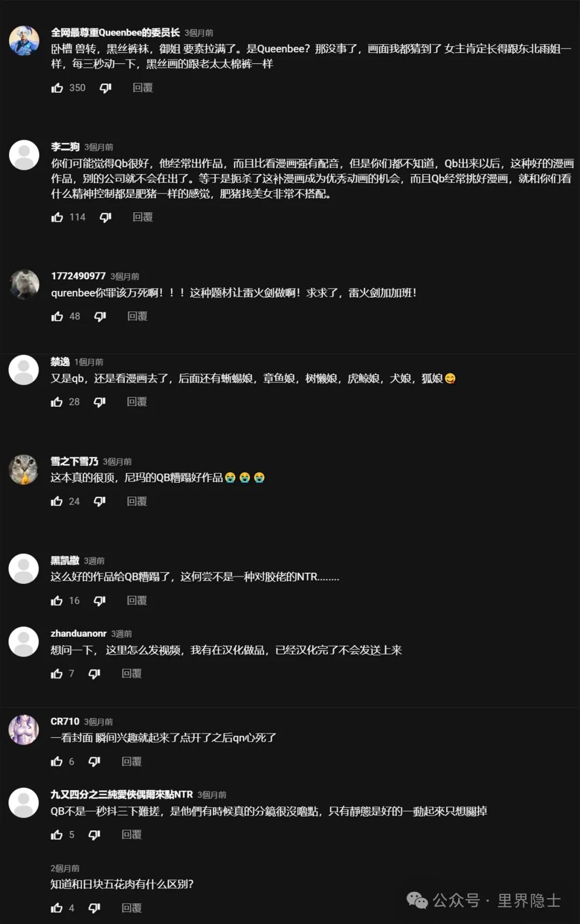580x924 pixels.
Task: Like 1772490977's comment with 48 likes
Action: coord(57,316)
